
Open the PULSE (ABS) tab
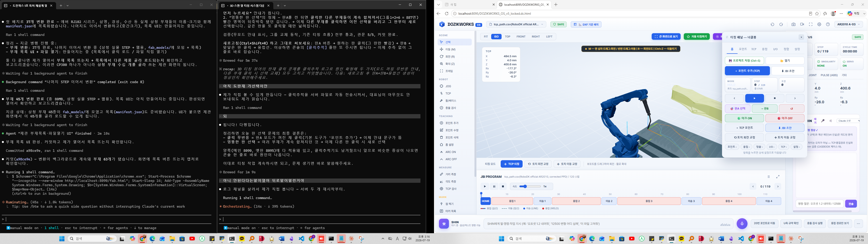click(829, 75)
